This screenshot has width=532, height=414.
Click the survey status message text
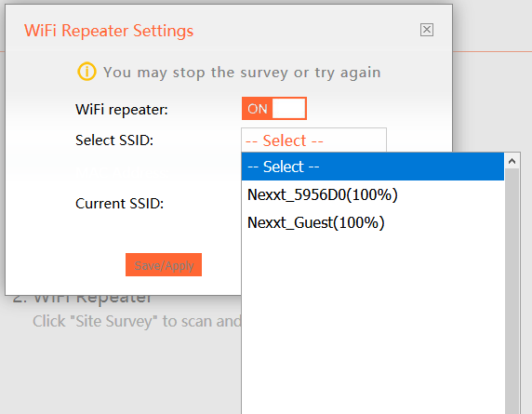click(x=242, y=73)
